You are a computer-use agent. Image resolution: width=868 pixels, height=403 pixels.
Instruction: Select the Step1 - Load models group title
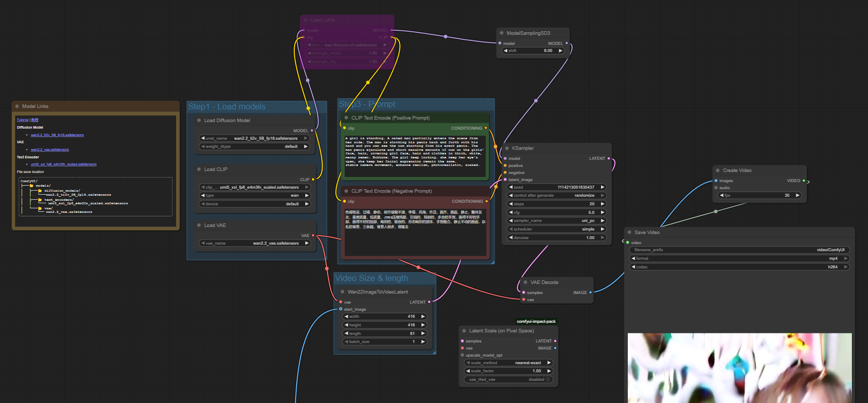(x=227, y=106)
